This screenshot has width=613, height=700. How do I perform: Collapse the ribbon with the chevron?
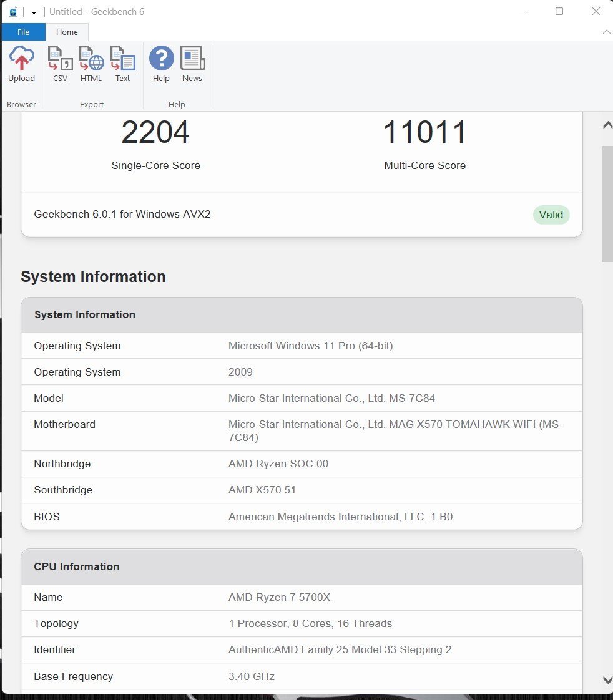[606, 32]
